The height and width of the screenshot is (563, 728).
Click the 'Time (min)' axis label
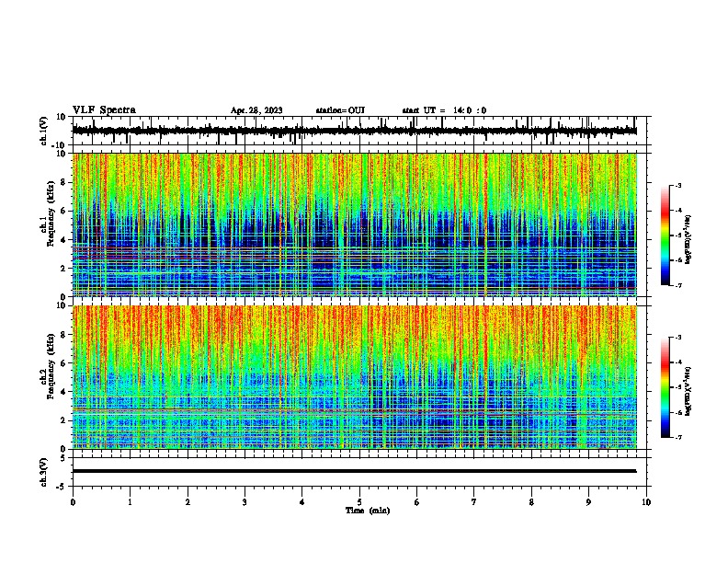[368, 511]
